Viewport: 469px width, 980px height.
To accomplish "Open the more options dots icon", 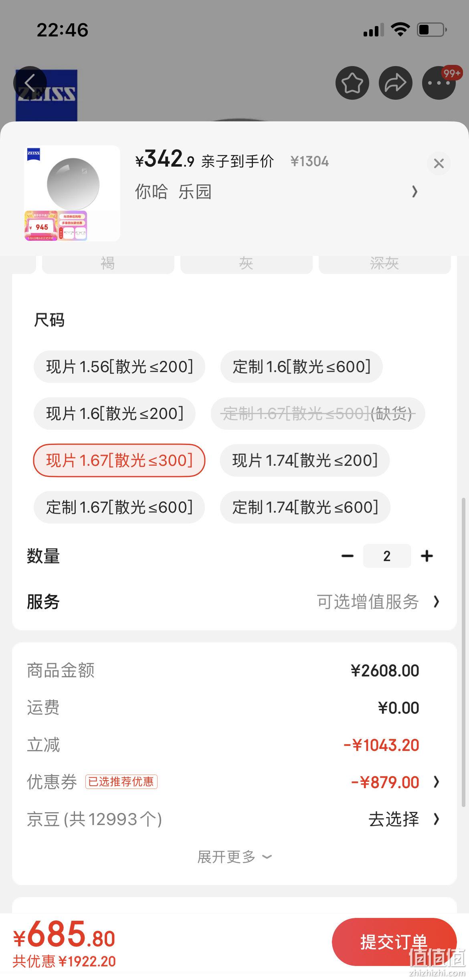I will click(439, 83).
